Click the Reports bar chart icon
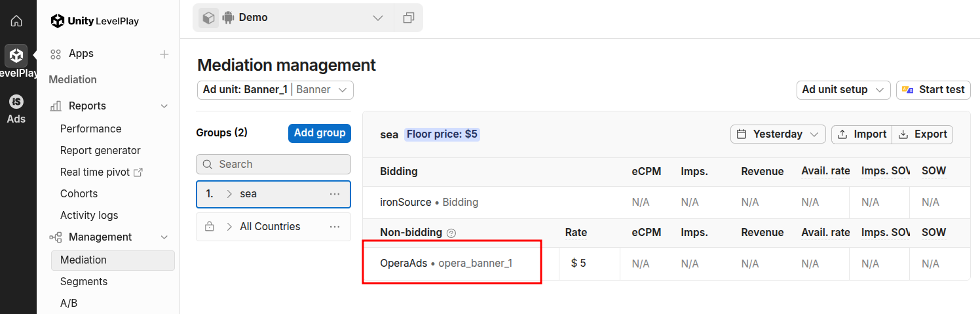 tap(56, 106)
